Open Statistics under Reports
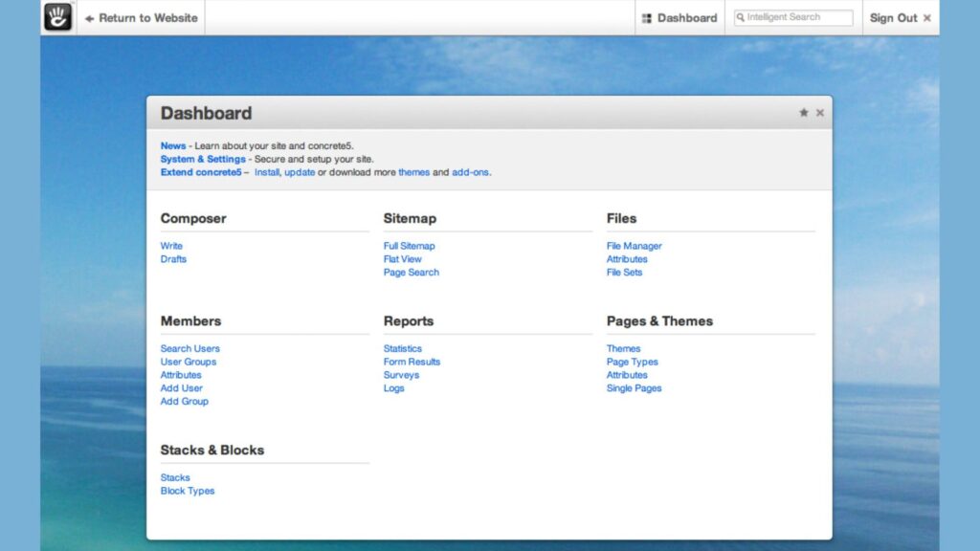 (x=403, y=348)
